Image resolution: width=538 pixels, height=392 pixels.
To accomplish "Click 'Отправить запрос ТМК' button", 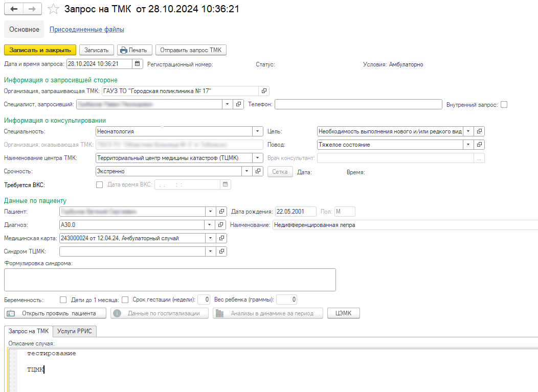I will [190, 50].
